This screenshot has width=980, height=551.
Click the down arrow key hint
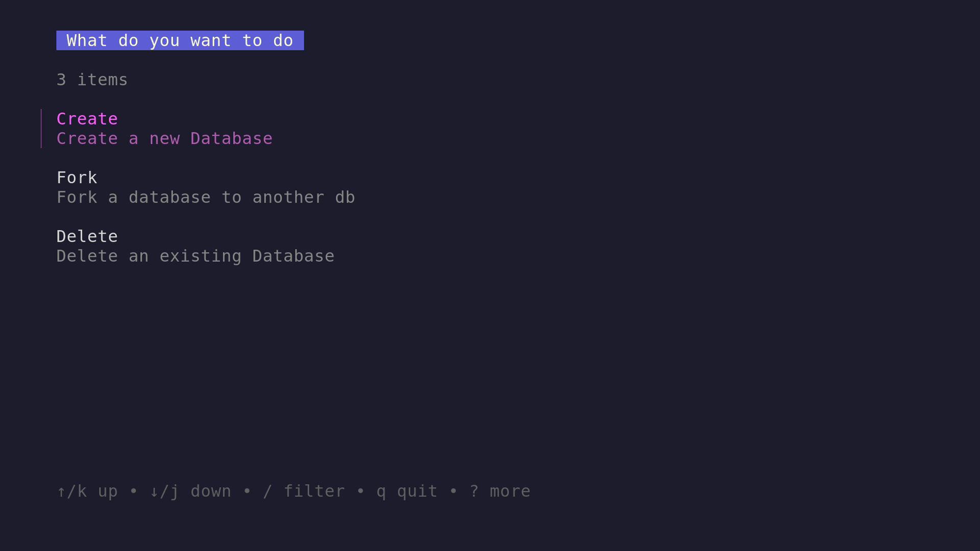[164, 491]
